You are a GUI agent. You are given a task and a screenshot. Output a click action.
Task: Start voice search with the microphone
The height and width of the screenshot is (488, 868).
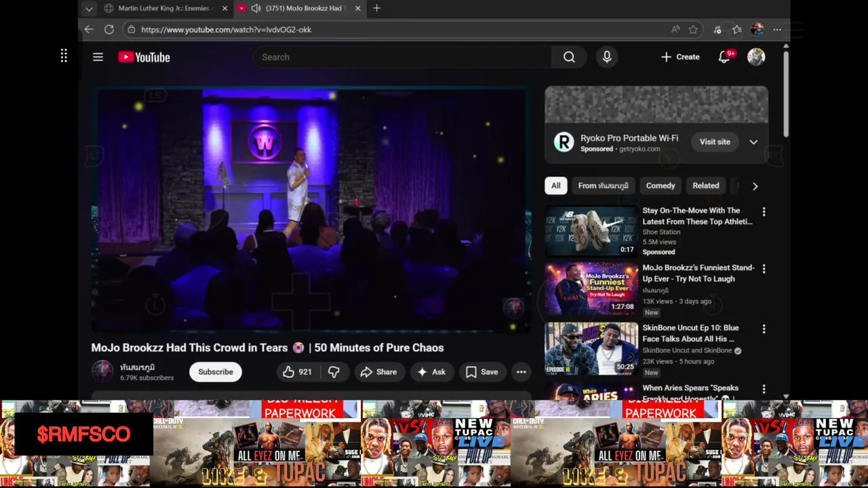607,58
